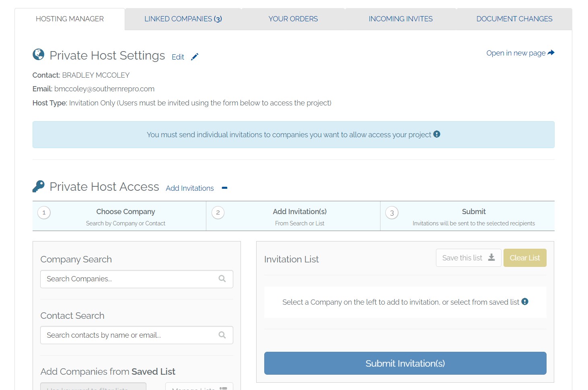This screenshot has width=588, height=390.
Task: Go to the Incoming Invites tab
Action: pos(401,19)
